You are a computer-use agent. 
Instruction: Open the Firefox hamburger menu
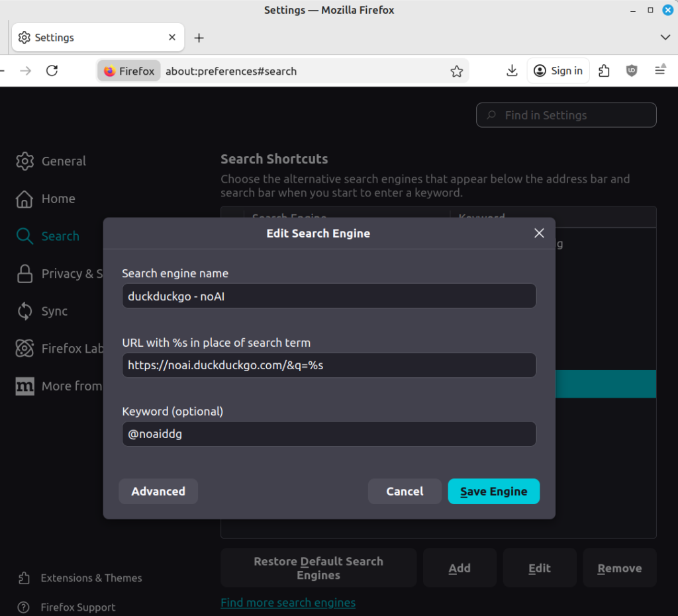[659, 71]
